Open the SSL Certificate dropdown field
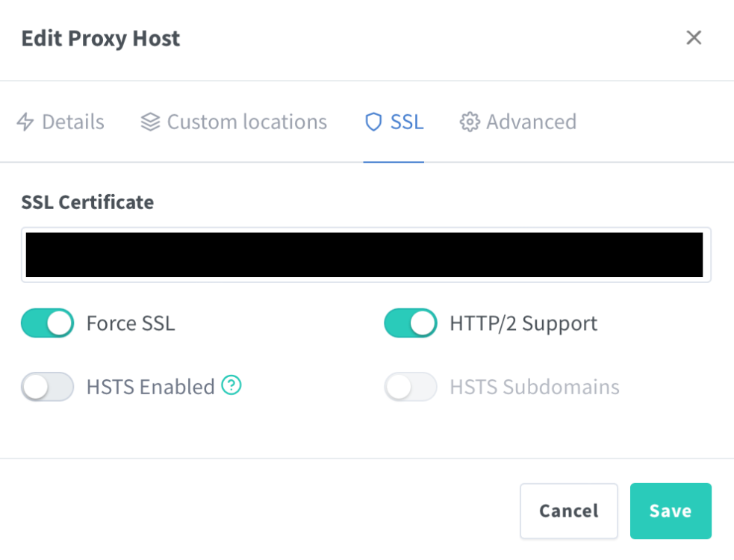 click(366, 255)
